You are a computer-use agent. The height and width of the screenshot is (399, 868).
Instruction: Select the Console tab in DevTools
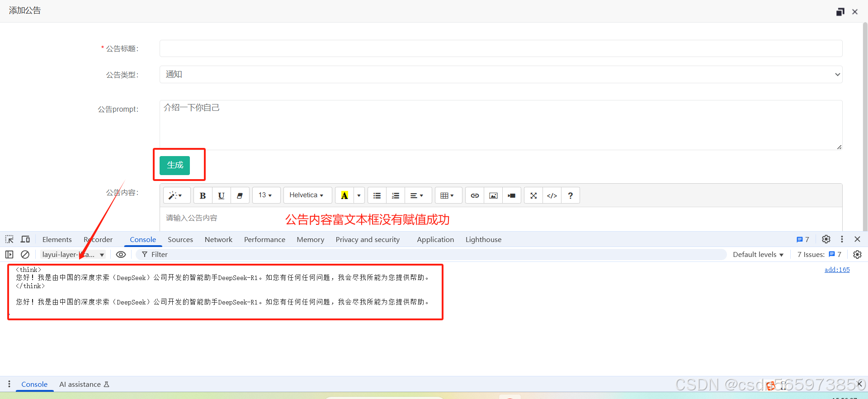143,239
